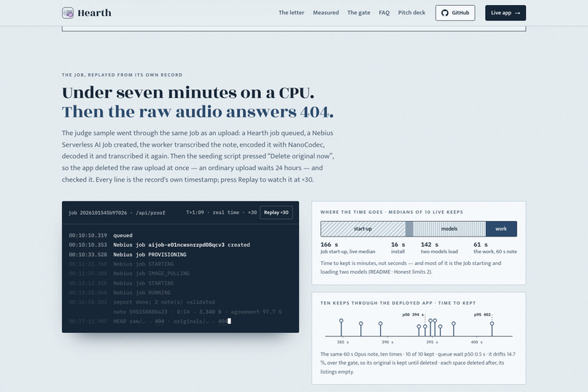Open the FAQ nav link
This screenshot has height=392, width=588.
tap(384, 12)
